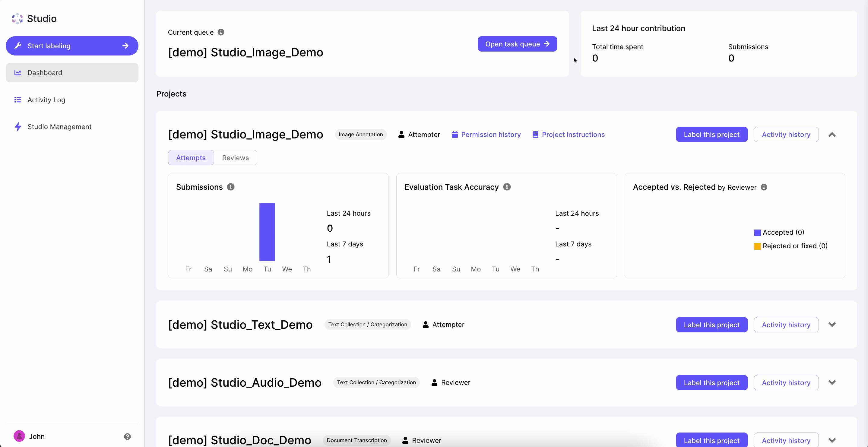The height and width of the screenshot is (447, 868).
Task: Click the Submissions chart info icon
Action: (x=230, y=187)
